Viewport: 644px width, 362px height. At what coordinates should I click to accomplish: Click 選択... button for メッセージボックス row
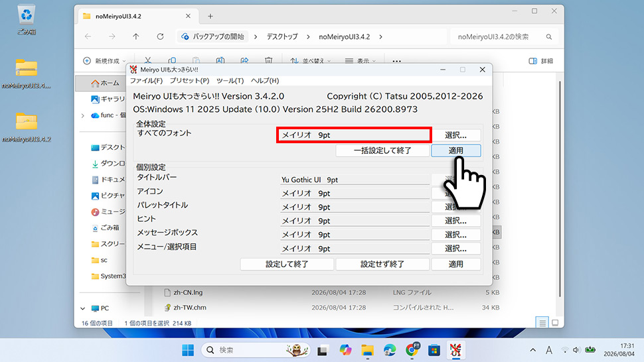(x=455, y=235)
